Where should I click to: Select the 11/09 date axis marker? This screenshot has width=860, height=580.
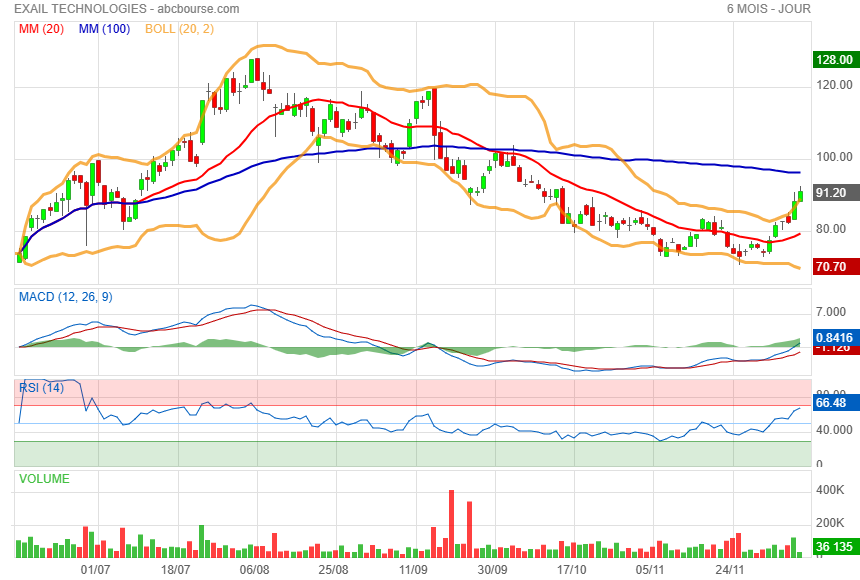tap(413, 569)
